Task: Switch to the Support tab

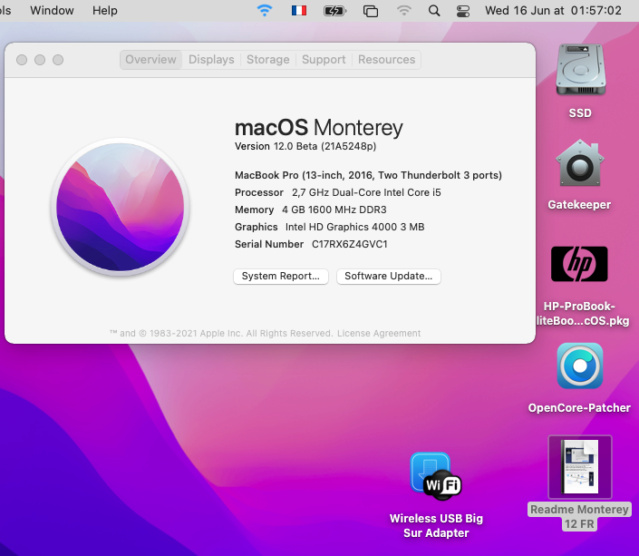Action: 324,60
